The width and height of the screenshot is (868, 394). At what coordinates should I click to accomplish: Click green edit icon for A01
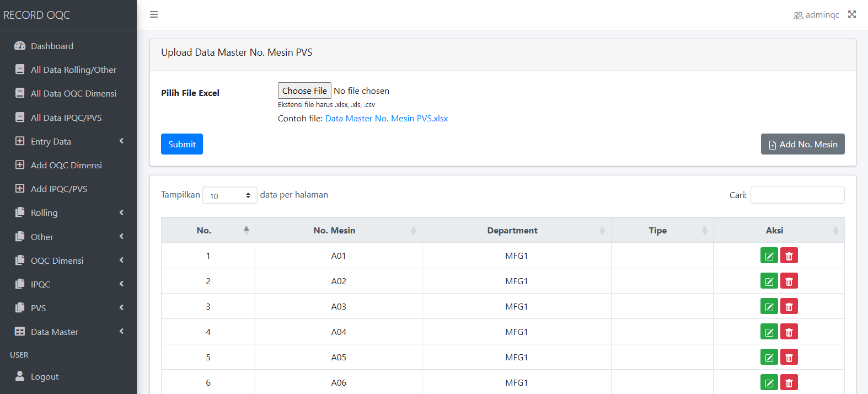pyautogui.click(x=769, y=256)
